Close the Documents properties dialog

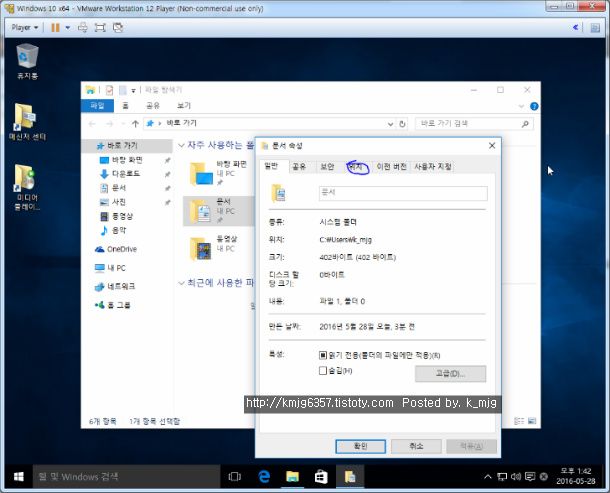[x=492, y=146]
